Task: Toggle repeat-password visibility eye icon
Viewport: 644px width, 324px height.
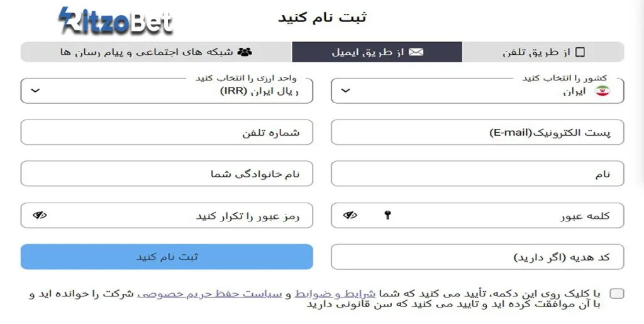Action: (40, 216)
